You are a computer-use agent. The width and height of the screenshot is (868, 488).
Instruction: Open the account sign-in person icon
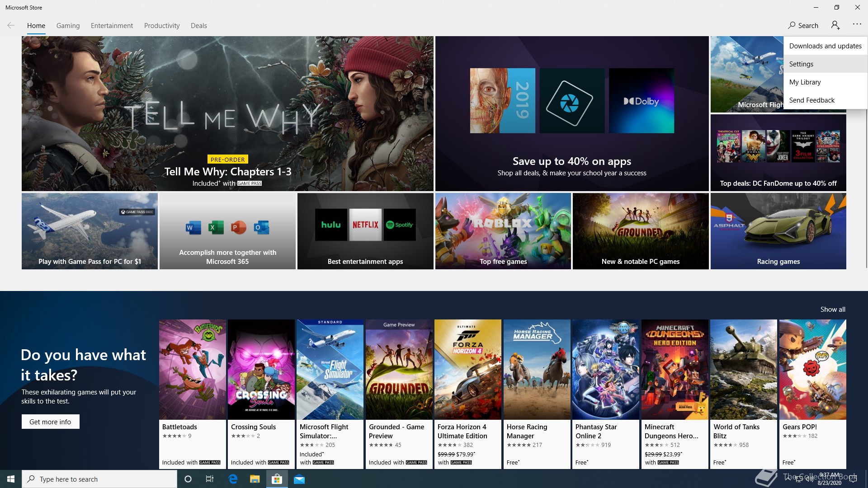tap(835, 25)
